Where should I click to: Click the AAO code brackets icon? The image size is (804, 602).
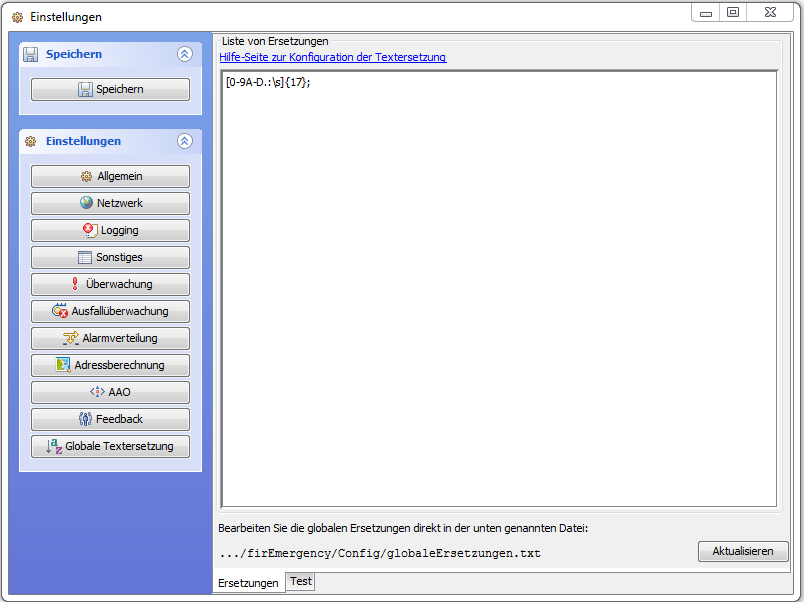pyautogui.click(x=97, y=392)
